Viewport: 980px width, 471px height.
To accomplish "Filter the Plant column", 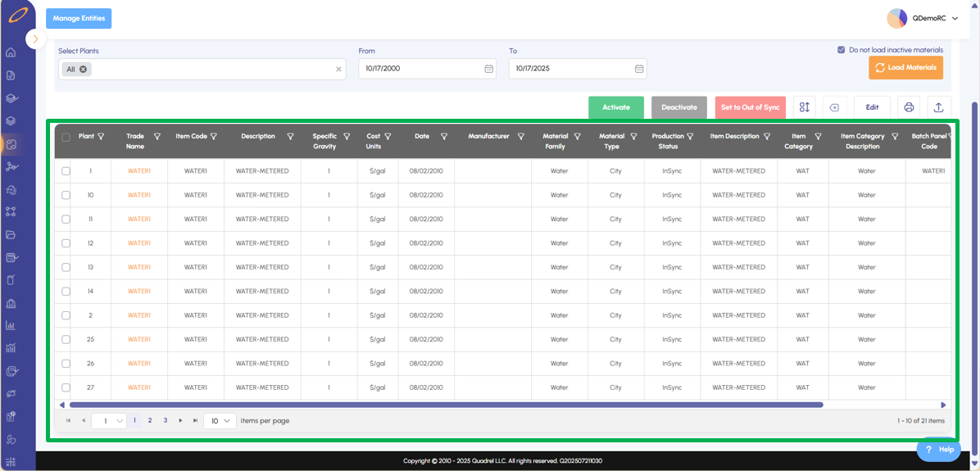I will pos(102,137).
